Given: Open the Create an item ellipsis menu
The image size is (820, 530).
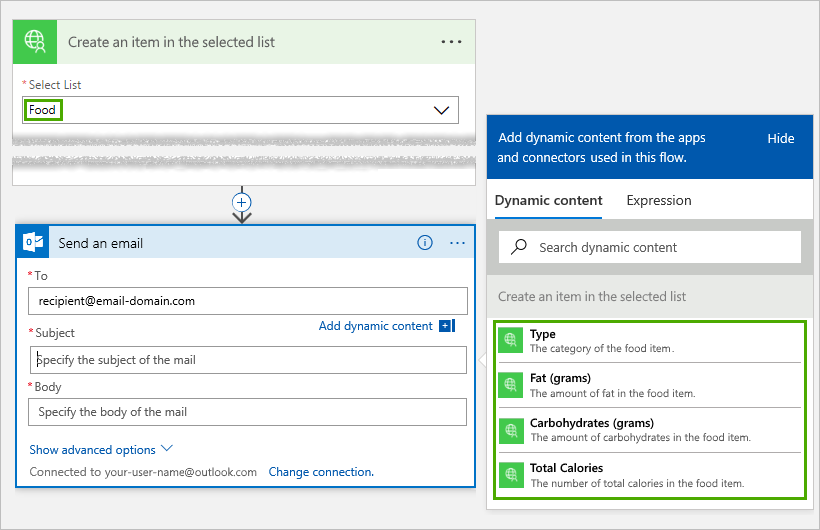Looking at the screenshot, I should tap(451, 42).
